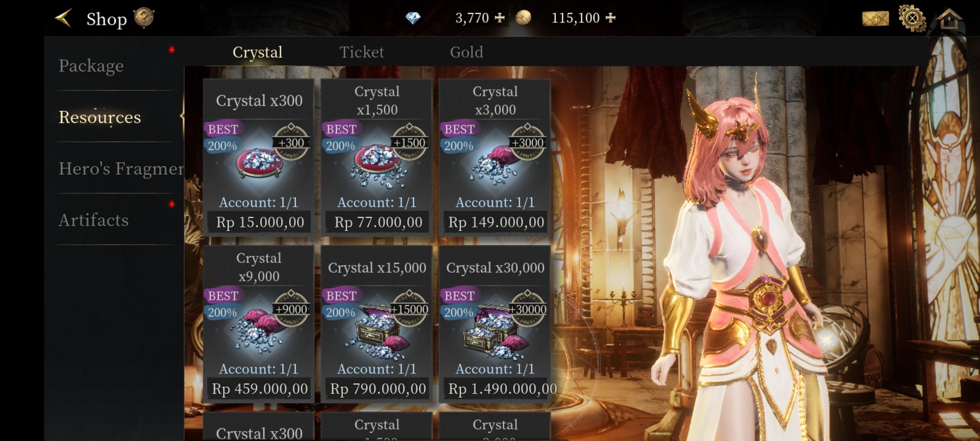The width and height of the screenshot is (980, 441).
Task: Switch to the Gold tab
Action: coord(466,52)
